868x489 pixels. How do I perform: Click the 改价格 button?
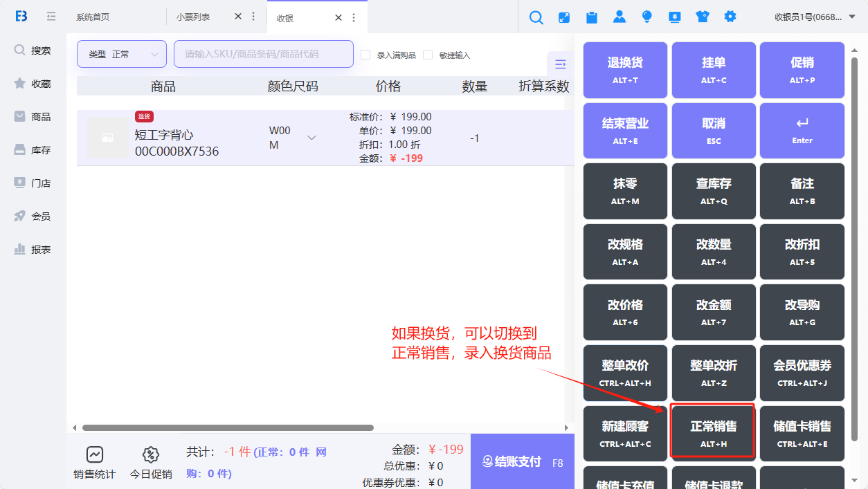pos(626,312)
